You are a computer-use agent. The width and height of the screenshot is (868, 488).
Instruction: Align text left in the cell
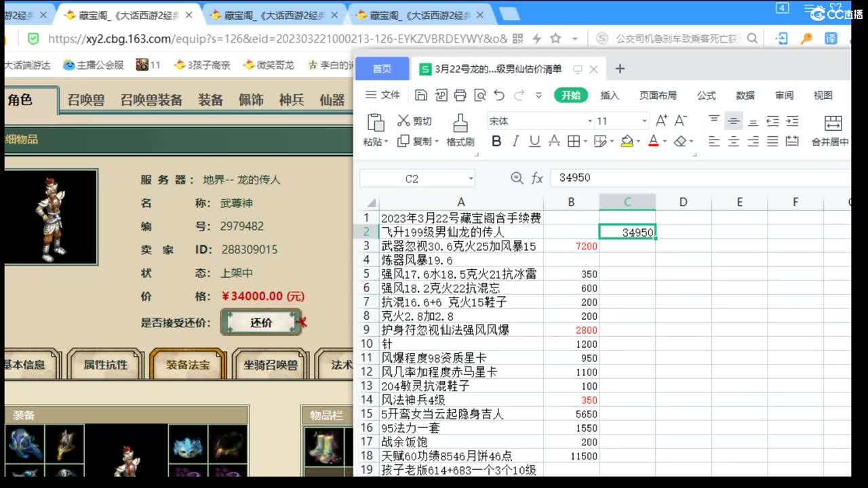713,141
